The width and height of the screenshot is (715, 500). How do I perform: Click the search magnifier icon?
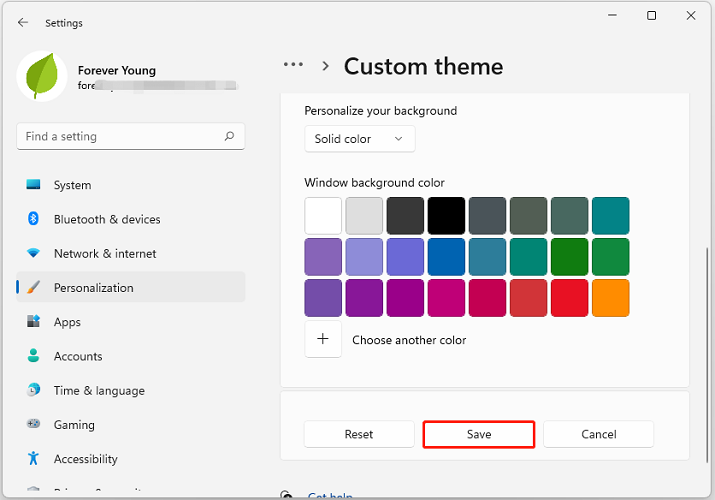[229, 137]
